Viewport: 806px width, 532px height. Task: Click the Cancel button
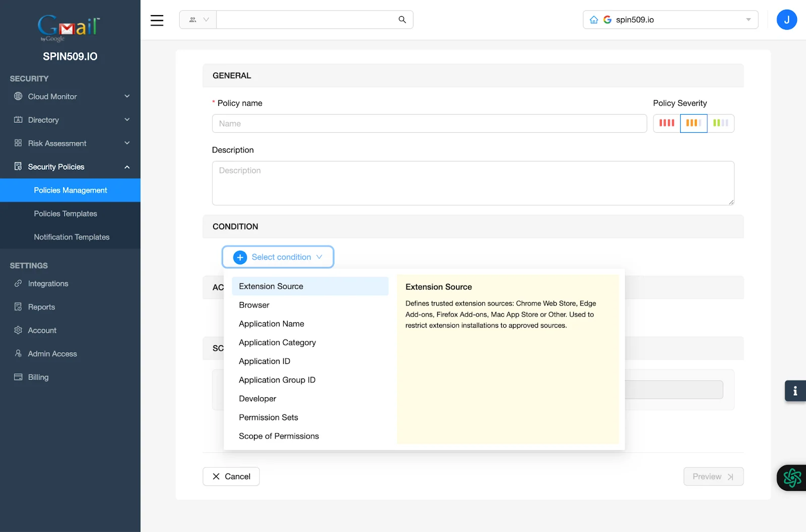(231, 476)
